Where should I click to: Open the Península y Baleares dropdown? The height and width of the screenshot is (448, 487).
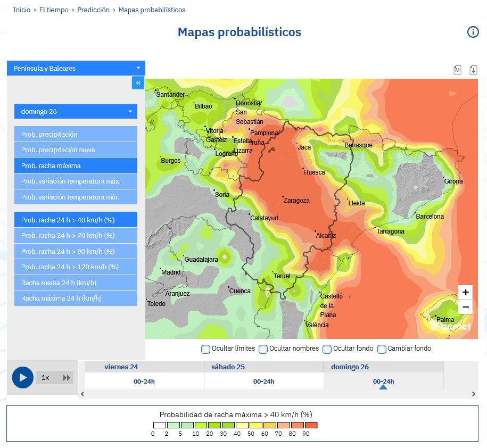coord(76,68)
